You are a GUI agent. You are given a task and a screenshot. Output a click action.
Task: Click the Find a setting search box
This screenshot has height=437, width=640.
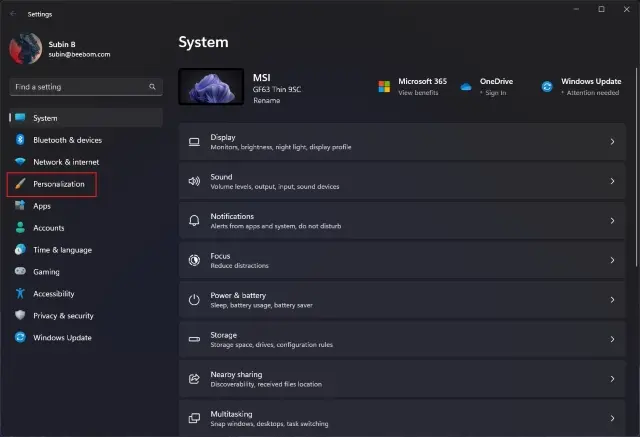86,87
